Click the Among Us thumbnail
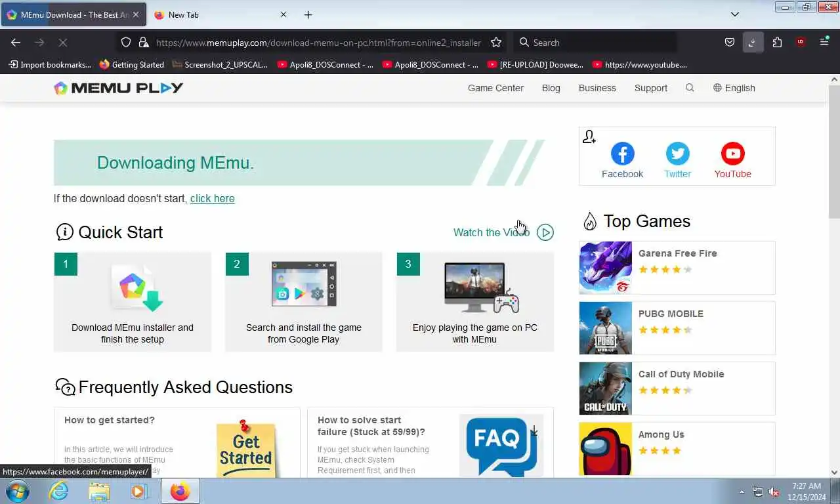Viewport: 840px width, 504px height. (606, 449)
